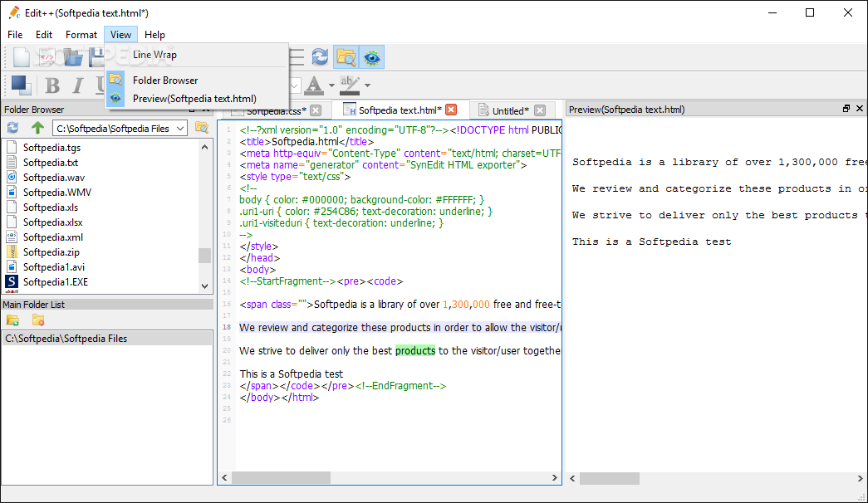The width and height of the screenshot is (868, 503).
Task: Select Softpedia.zip in file list
Action: 51,252
